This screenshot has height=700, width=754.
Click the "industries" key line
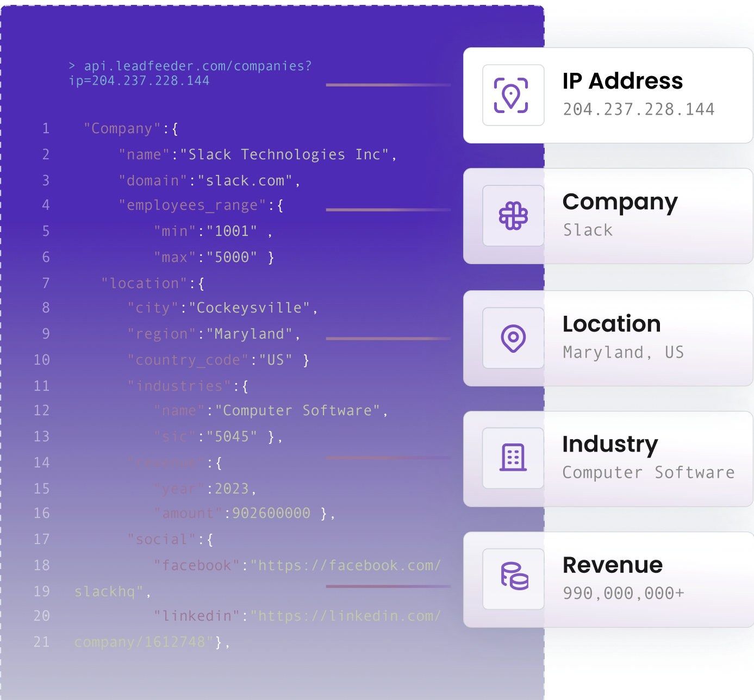pyautogui.click(x=188, y=386)
